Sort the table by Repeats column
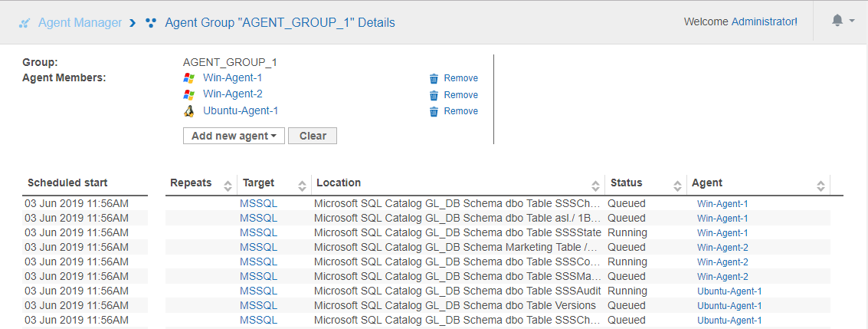This screenshot has height=329, width=868. pyautogui.click(x=228, y=184)
